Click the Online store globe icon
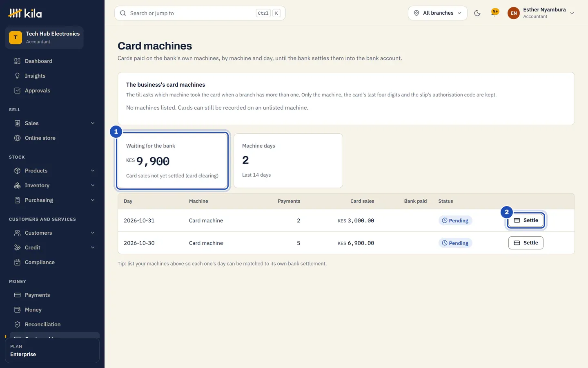588x368 pixels. (17, 138)
